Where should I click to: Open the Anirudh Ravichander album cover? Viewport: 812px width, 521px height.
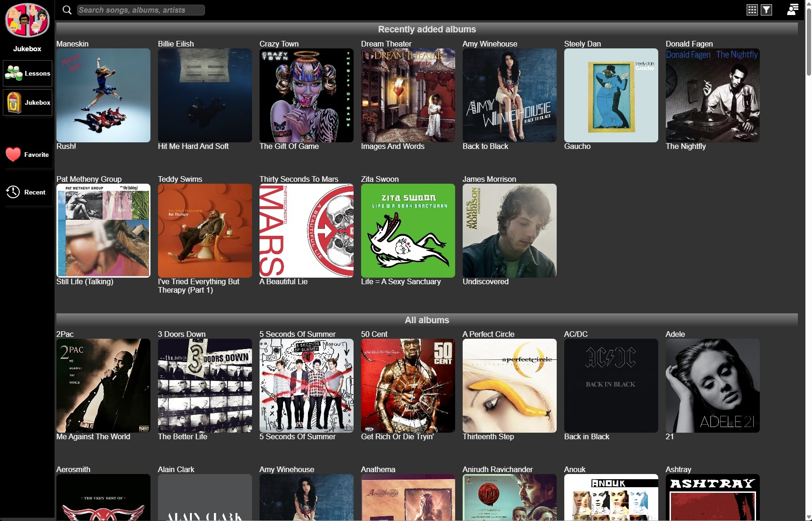(510, 497)
